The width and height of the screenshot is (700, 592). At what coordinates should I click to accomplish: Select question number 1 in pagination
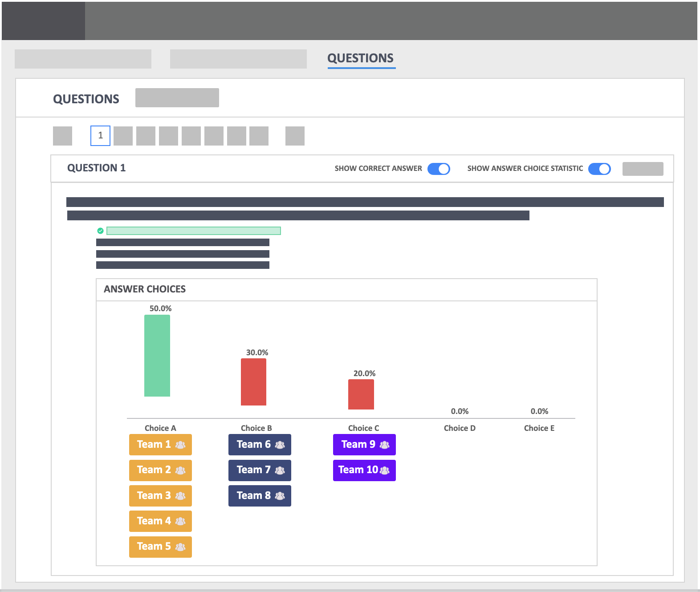[x=100, y=136]
